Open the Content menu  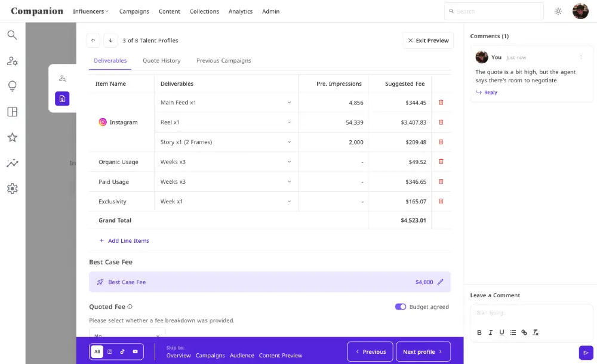coord(170,11)
